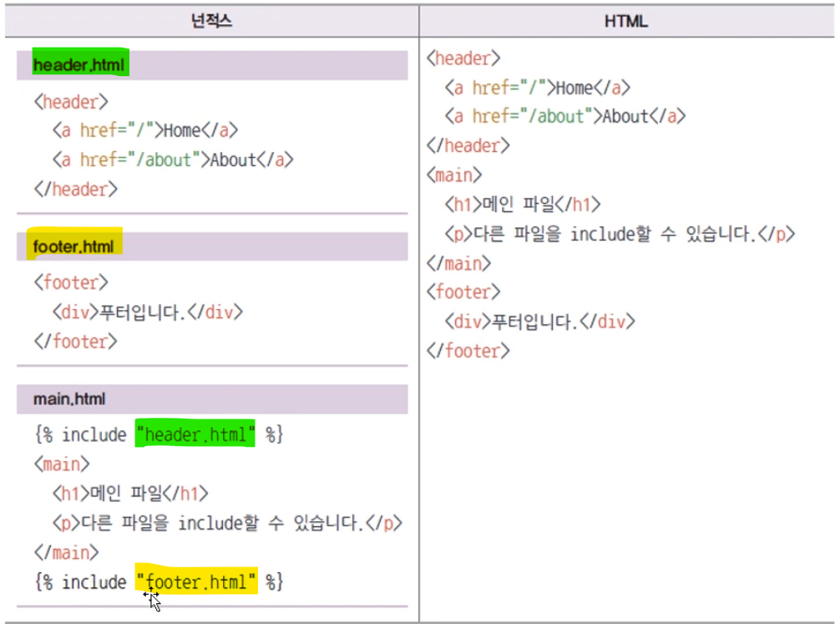This screenshot has width=840, height=624.
Task: Click the opening footer tag in footer.html
Action: (x=71, y=282)
